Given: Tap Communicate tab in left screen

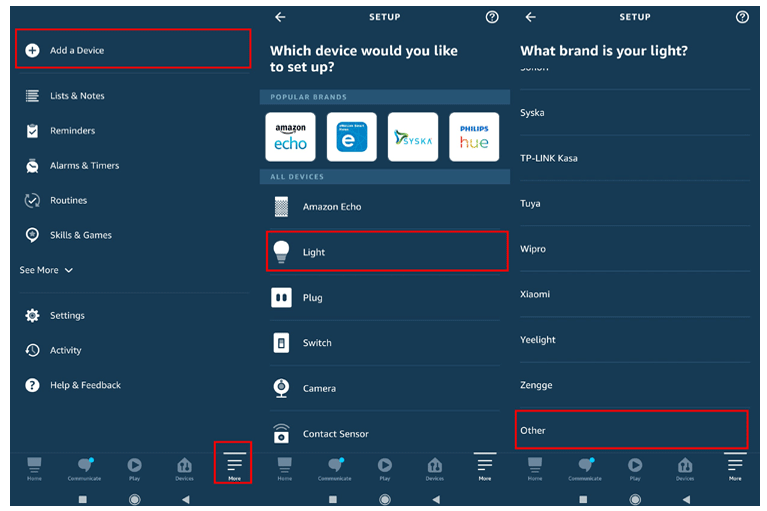Looking at the screenshot, I should coord(84,468).
